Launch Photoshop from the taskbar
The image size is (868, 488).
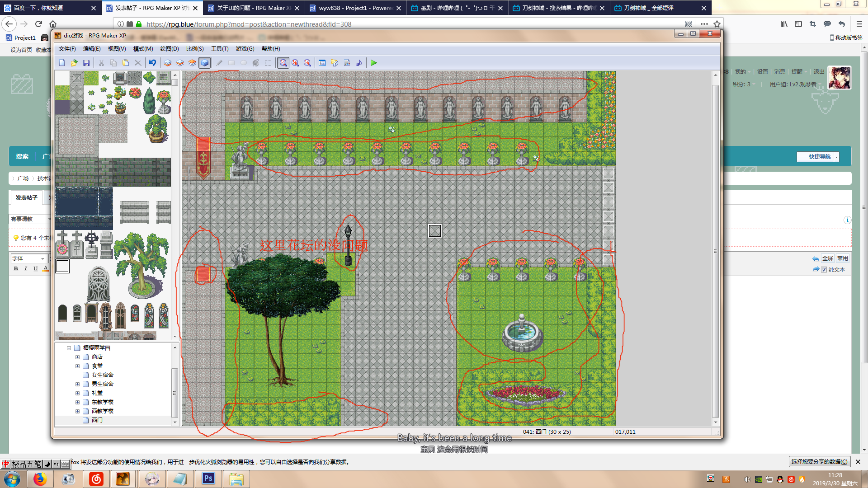[208, 479]
